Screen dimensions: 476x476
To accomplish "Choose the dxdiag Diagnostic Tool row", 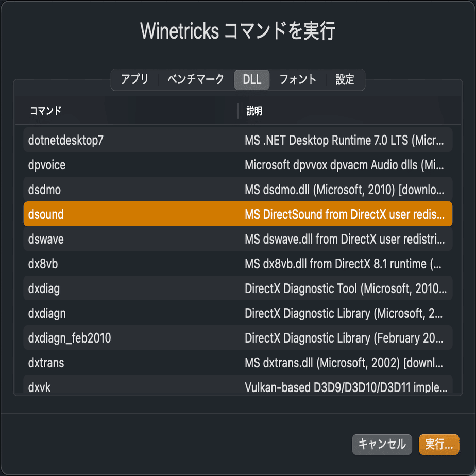I will click(x=237, y=288).
